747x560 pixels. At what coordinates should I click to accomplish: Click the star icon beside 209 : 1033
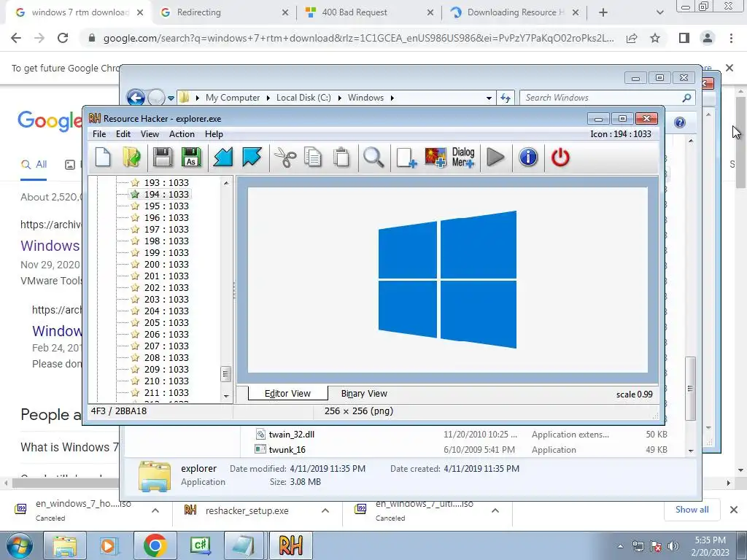click(135, 369)
